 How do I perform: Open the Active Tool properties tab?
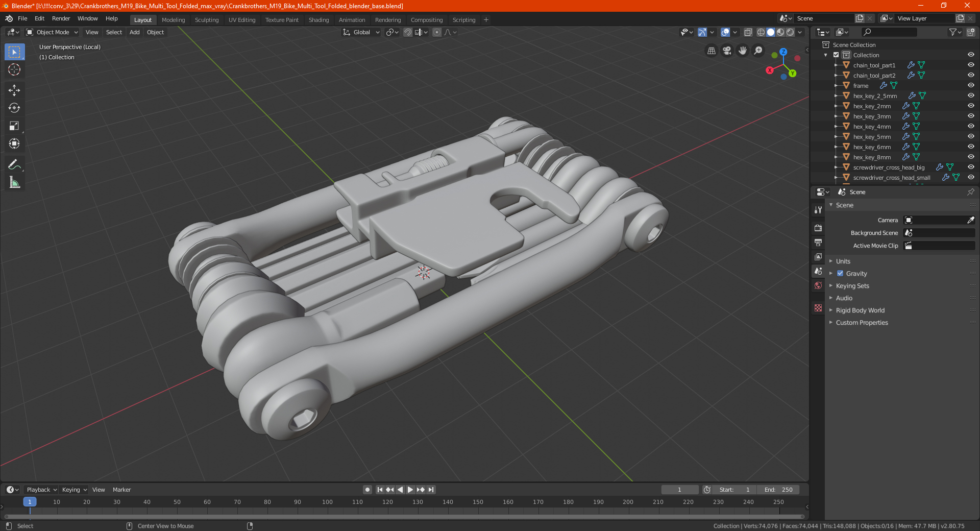[x=818, y=210]
